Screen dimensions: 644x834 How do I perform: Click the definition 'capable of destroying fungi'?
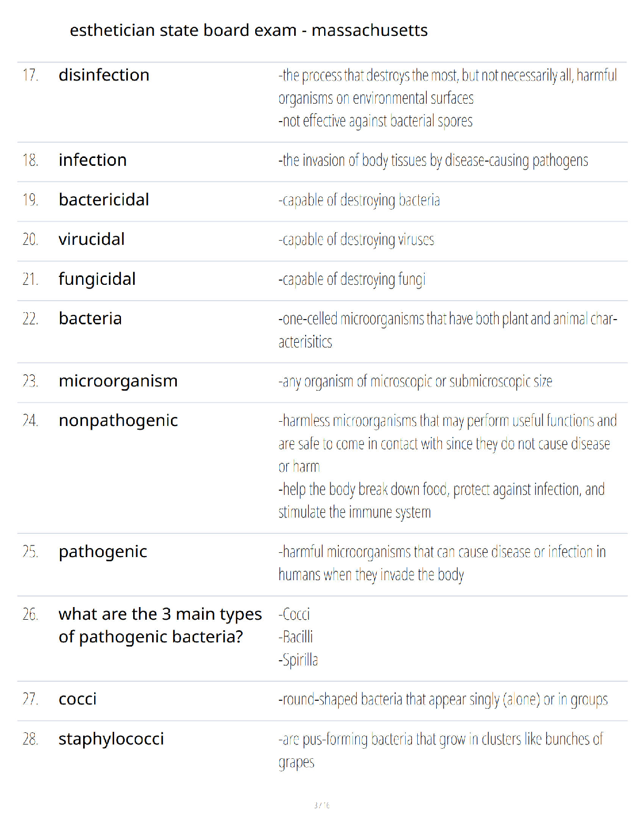(352, 280)
